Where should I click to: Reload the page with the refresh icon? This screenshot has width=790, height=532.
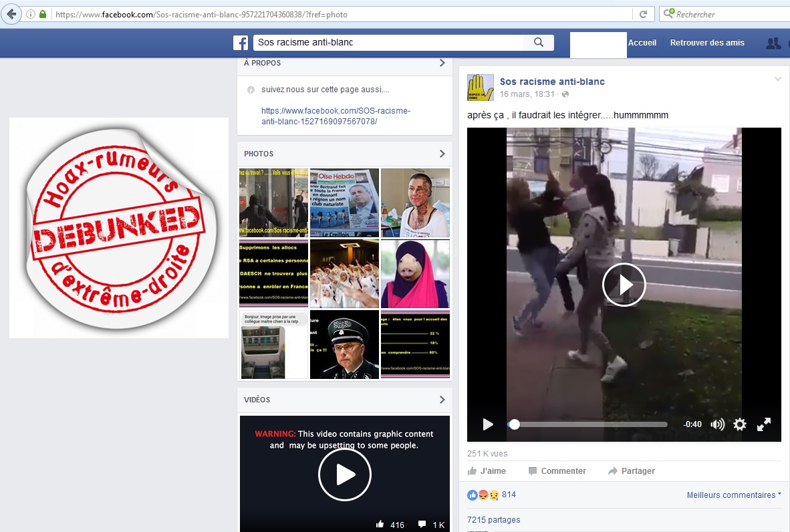[644, 14]
